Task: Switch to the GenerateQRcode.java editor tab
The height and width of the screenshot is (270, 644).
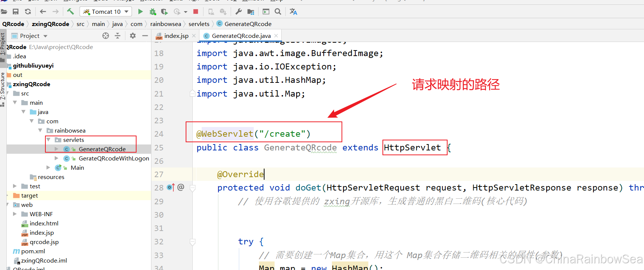Action: [x=241, y=36]
